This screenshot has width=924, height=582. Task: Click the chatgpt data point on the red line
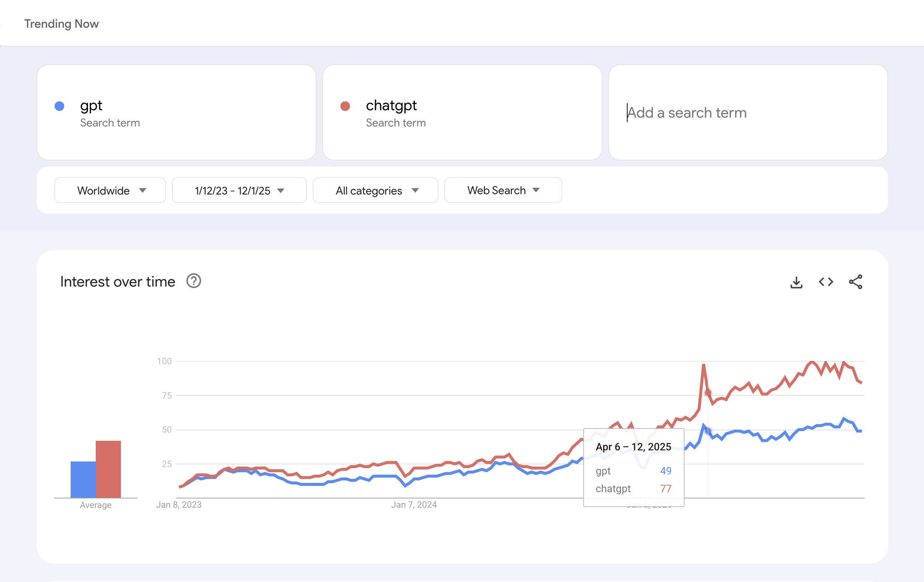click(708, 393)
